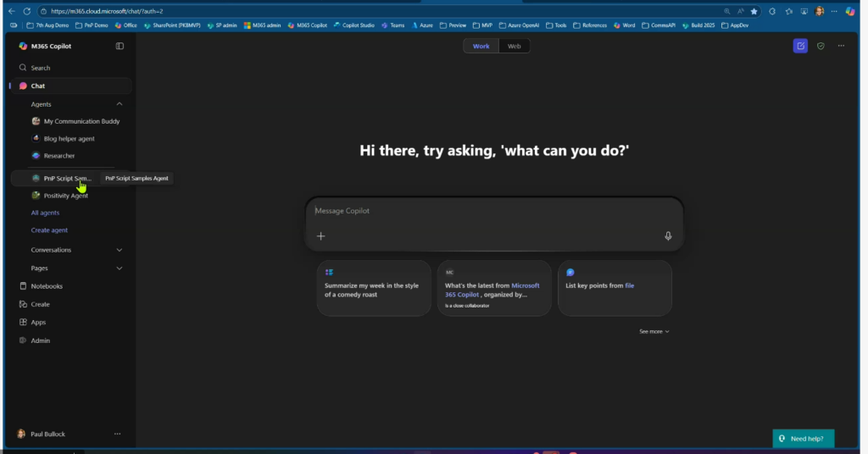Collapse the sidebar with the panel icon
Image resolution: width=868 pixels, height=454 pixels.
tap(120, 46)
